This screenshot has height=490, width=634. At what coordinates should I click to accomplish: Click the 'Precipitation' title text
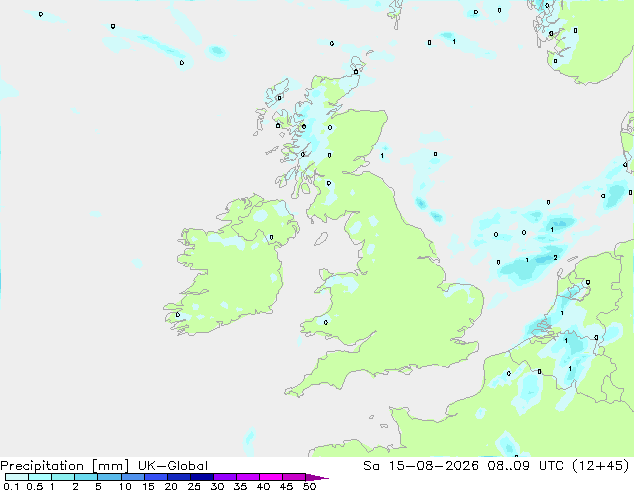point(42,466)
